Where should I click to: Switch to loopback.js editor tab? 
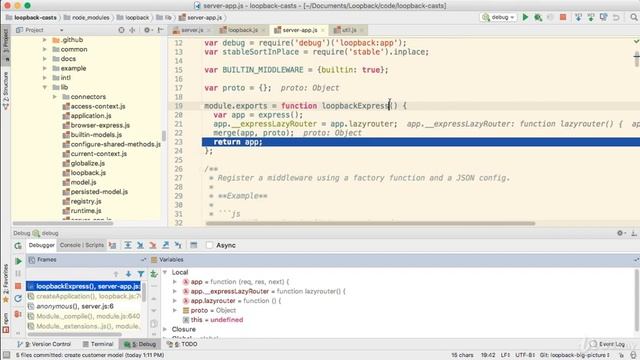click(x=242, y=30)
